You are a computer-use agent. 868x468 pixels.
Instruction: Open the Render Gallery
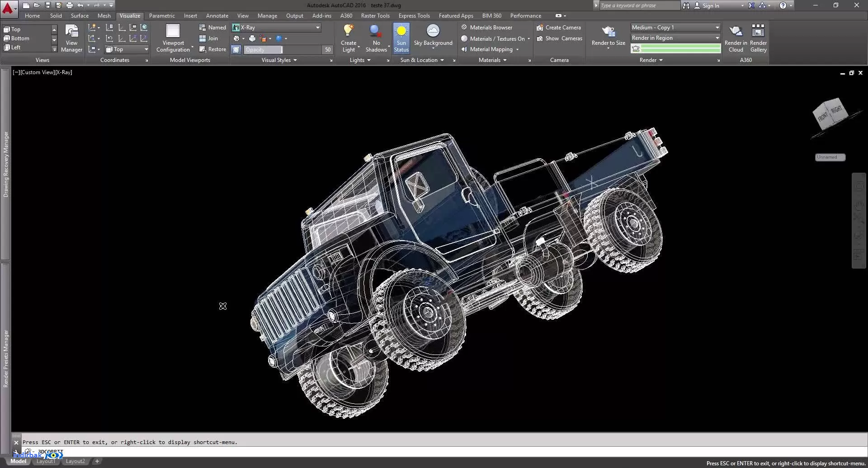pos(758,38)
